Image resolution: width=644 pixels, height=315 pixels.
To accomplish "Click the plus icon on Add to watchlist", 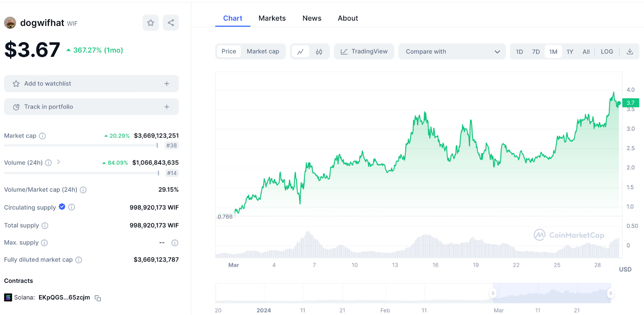I will [167, 84].
